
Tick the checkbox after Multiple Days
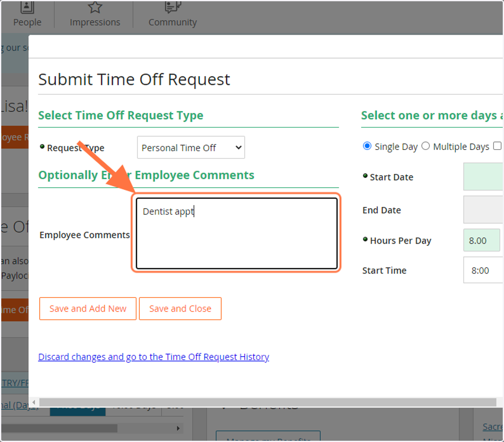coord(497,146)
